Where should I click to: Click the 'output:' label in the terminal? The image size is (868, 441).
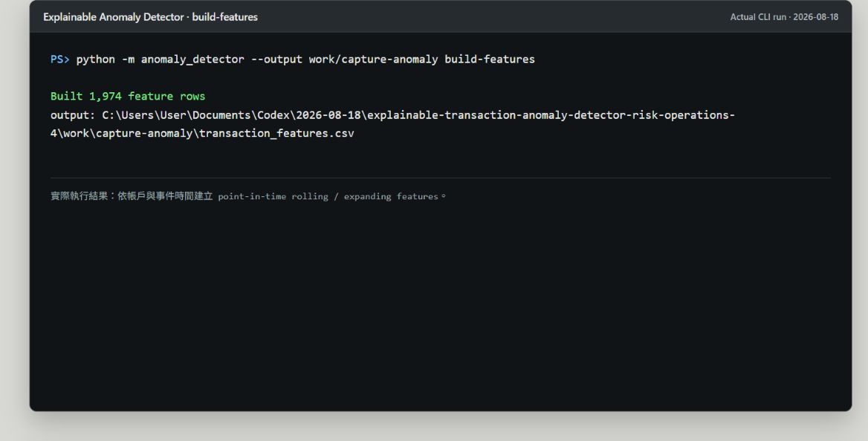73,115
